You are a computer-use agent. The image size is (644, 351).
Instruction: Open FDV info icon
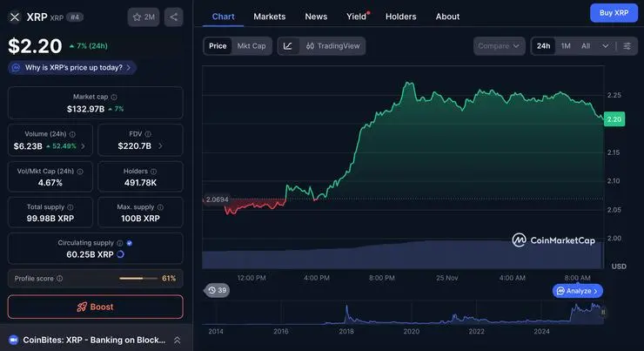148,134
